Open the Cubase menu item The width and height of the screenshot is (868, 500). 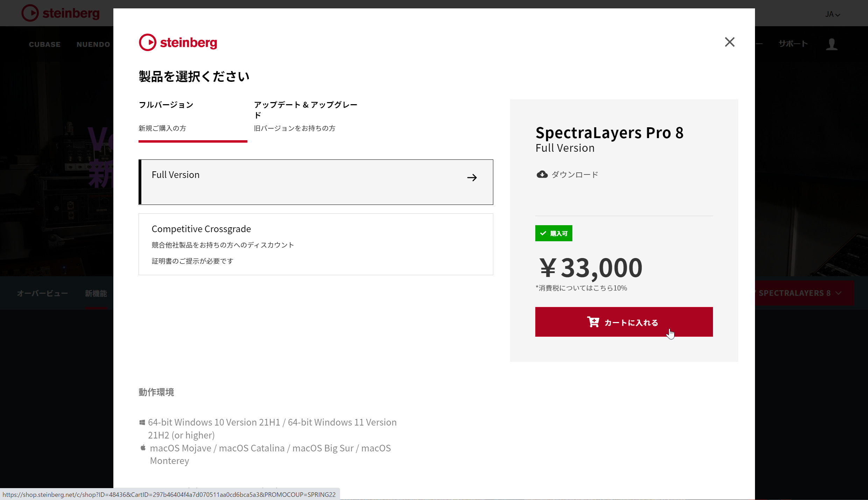(45, 44)
